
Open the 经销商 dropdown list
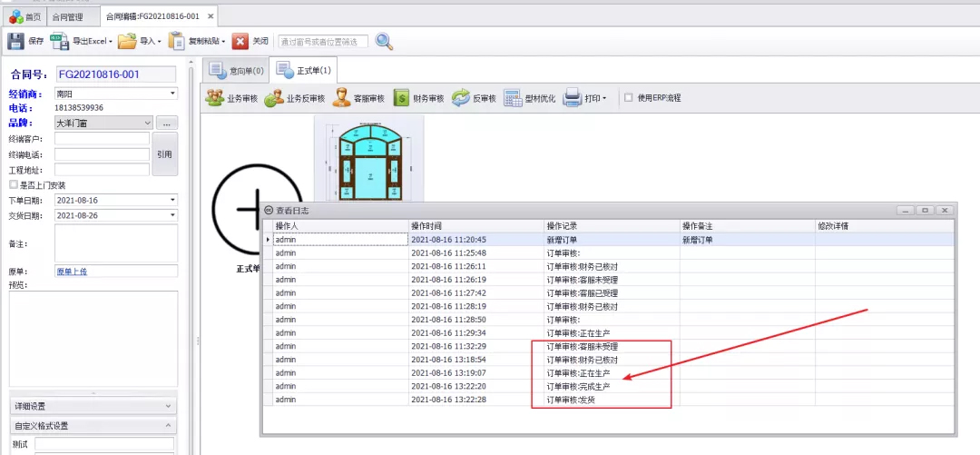[171, 93]
